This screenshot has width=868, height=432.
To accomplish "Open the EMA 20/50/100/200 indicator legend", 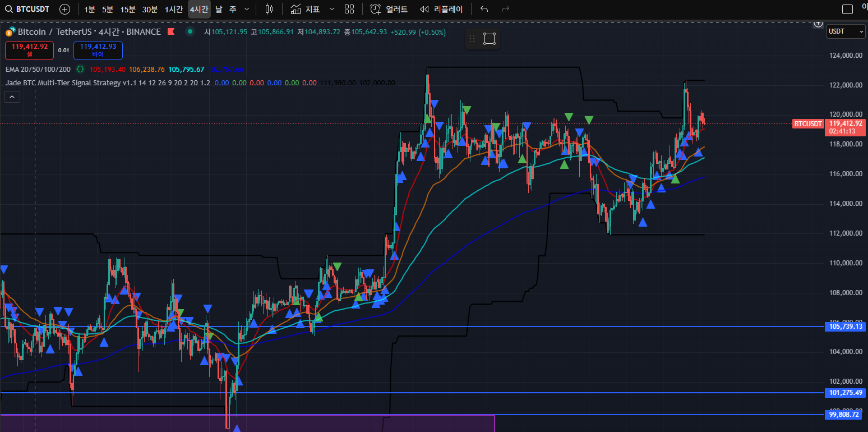I will tap(38, 70).
